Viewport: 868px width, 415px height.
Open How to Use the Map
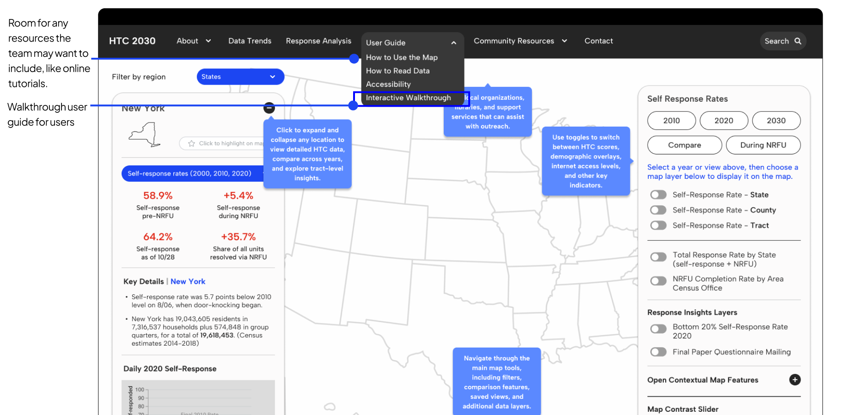pos(401,57)
